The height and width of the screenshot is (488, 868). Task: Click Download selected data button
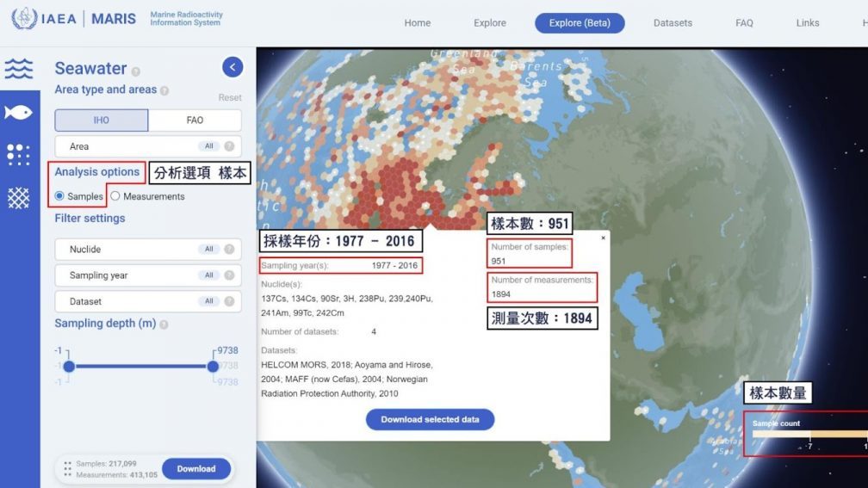[430, 419]
